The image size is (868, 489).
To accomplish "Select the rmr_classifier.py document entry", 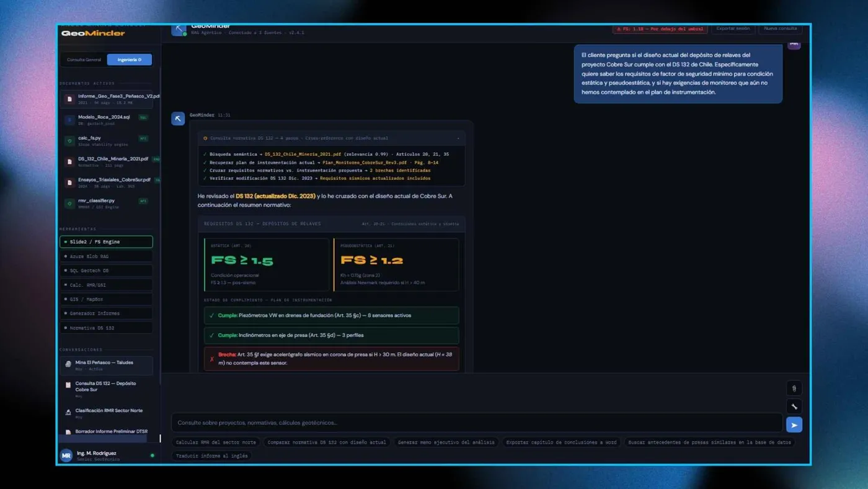I will [x=106, y=204].
